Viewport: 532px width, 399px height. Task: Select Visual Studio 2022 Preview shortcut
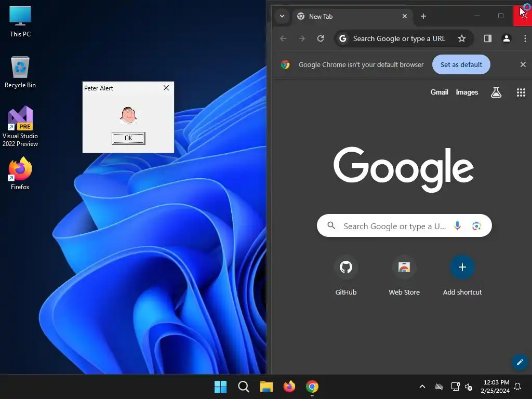(20, 126)
